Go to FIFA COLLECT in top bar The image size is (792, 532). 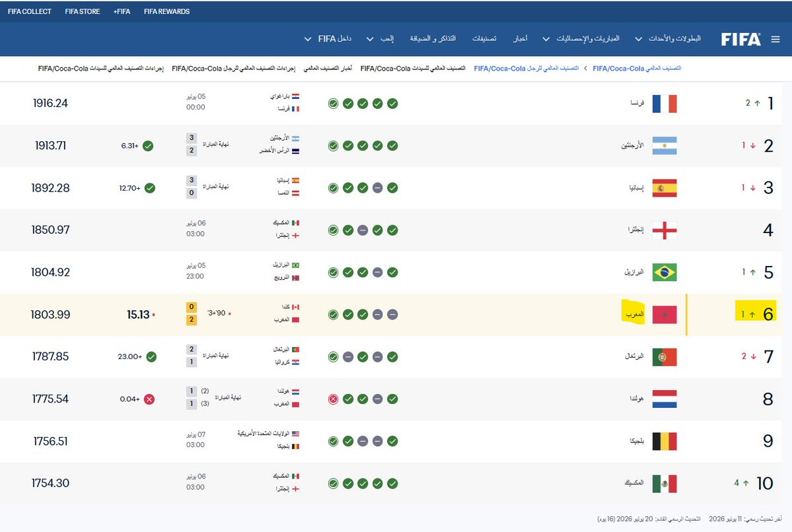(x=30, y=12)
